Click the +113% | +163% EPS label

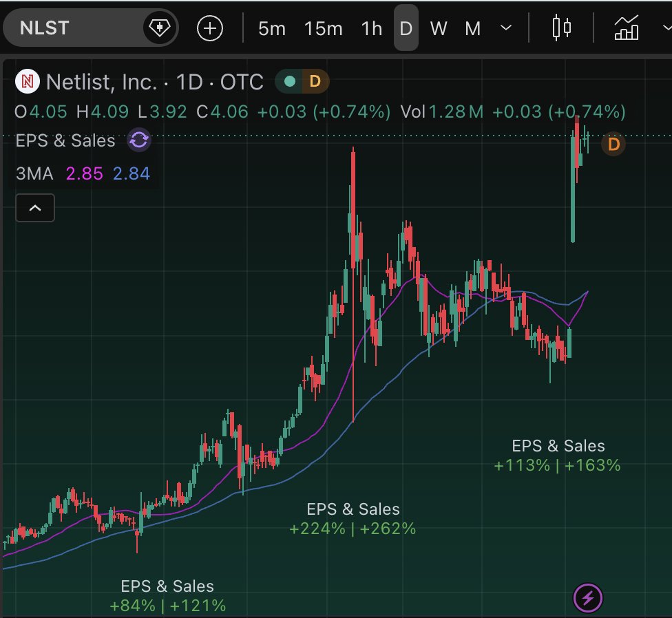[x=557, y=465]
